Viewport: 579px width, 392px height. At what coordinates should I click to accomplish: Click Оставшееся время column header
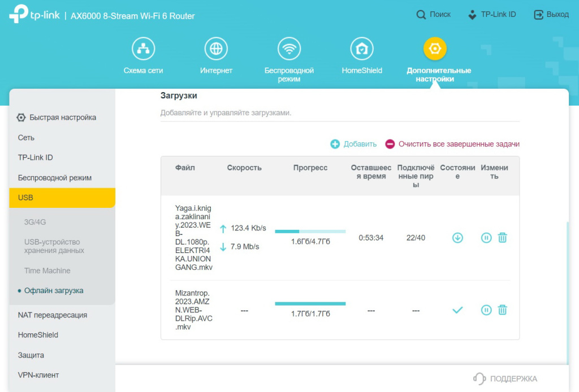pos(371,172)
